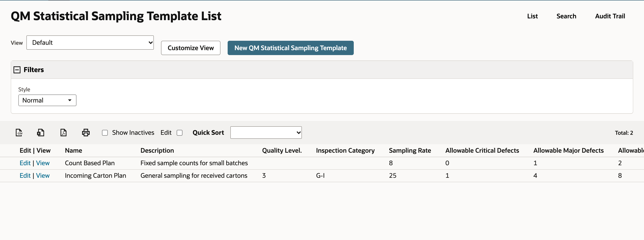Open the Style dropdown set to Normal
Image resolution: width=644 pixels, height=240 pixels.
click(47, 100)
